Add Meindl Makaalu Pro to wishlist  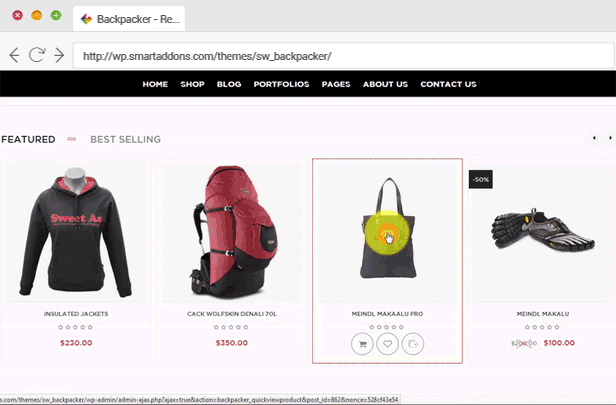(x=387, y=344)
